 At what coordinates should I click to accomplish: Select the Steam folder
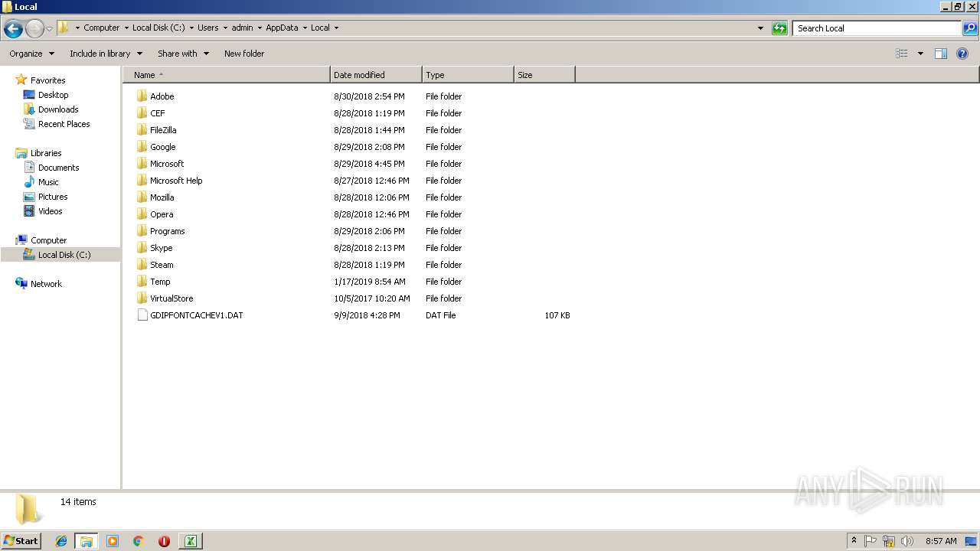162,265
